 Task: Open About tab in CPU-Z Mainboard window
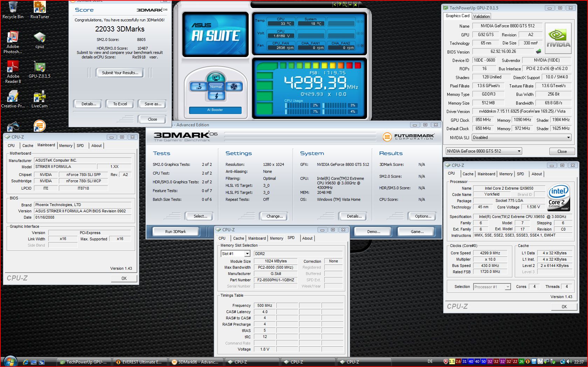[x=97, y=146]
